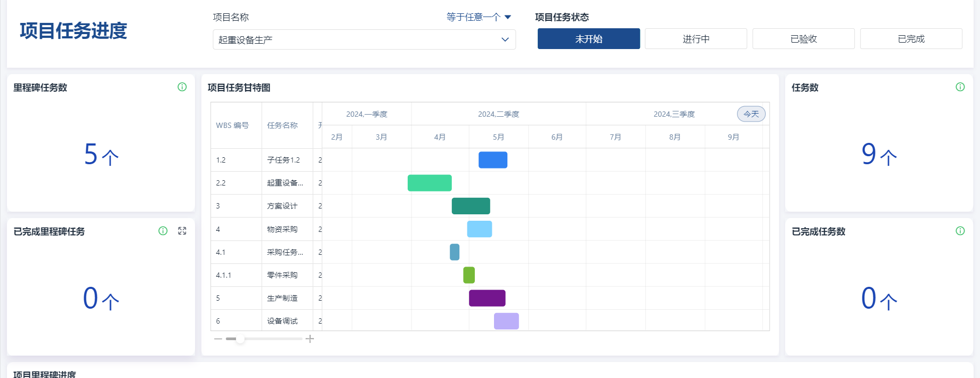Click info icon on 任务数 card
This screenshot has height=378, width=980.
coord(960,87)
